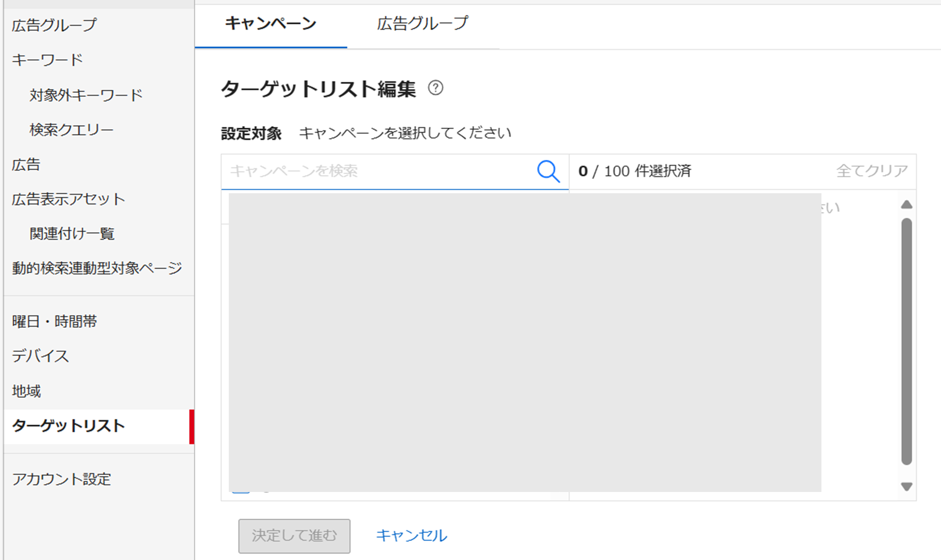Switch to the キャンペーン tab
Image resolution: width=941 pixels, height=560 pixels.
(x=271, y=24)
